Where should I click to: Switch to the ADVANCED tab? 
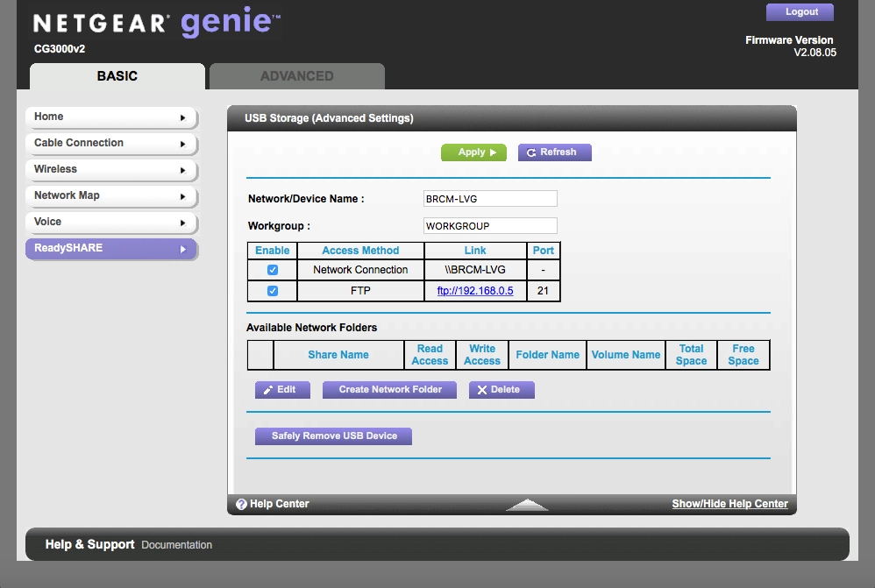(x=297, y=76)
